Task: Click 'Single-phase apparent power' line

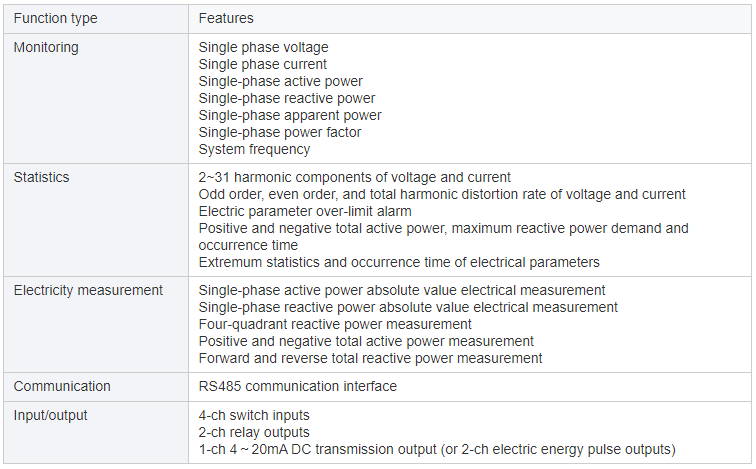Action: tap(290, 115)
